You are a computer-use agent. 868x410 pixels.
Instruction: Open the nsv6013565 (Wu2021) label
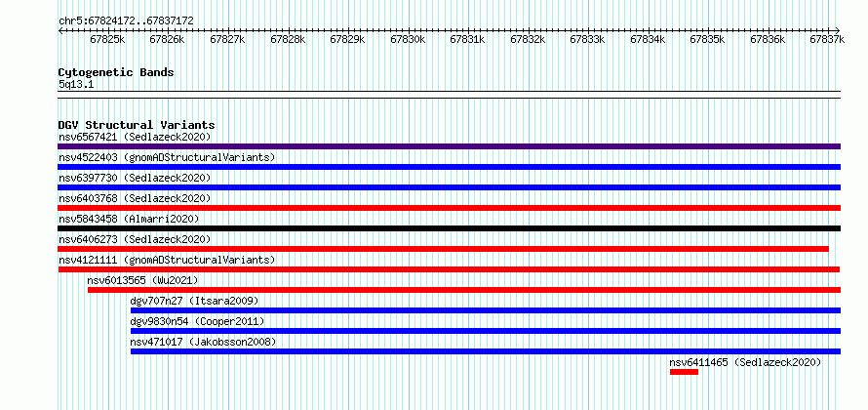pos(142,280)
